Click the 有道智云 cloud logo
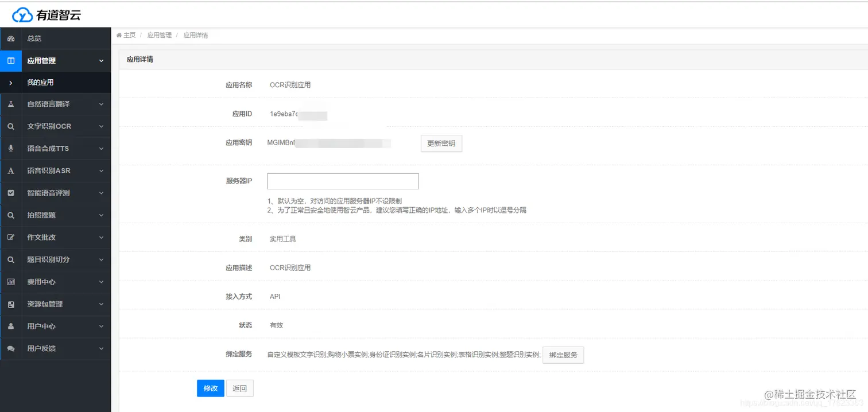Viewport: 868px width, 412px height. click(x=46, y=15)
